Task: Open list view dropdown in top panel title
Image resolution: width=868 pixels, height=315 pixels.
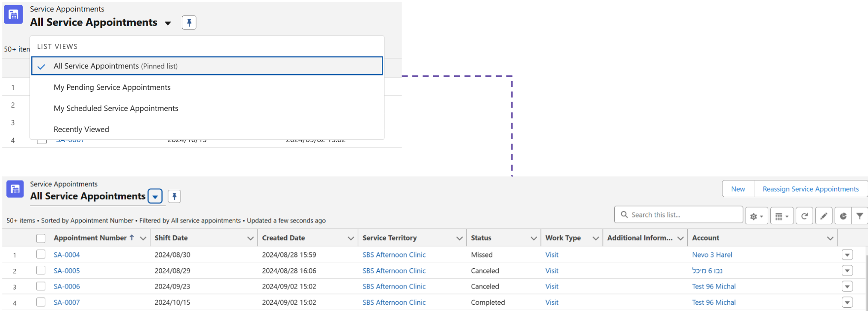Action: click(x=168, y=23)
